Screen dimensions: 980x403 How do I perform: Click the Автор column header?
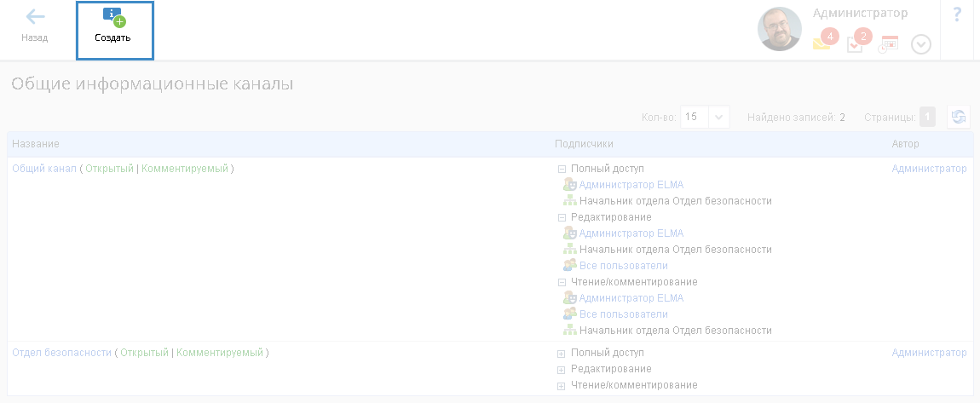[x=906, y=144]
